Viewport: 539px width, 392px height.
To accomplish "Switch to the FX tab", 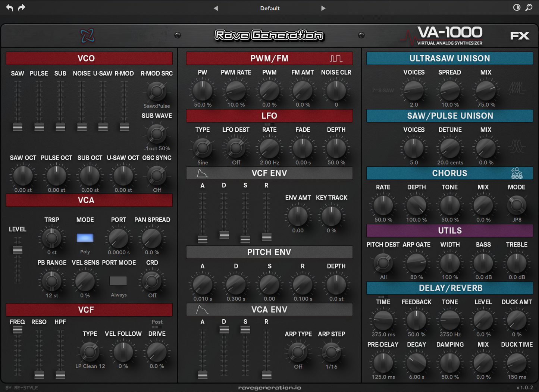I will point(520,35).
